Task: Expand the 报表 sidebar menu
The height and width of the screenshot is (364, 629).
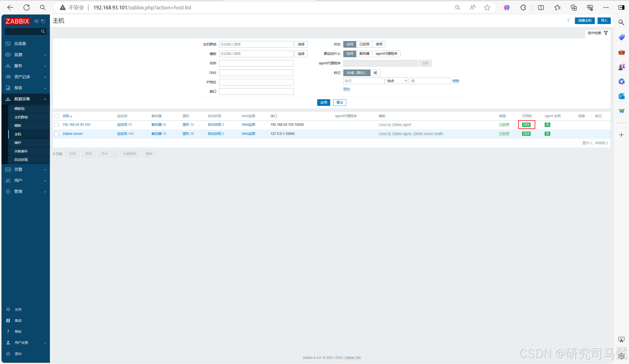Action: [x=26, y=88]
